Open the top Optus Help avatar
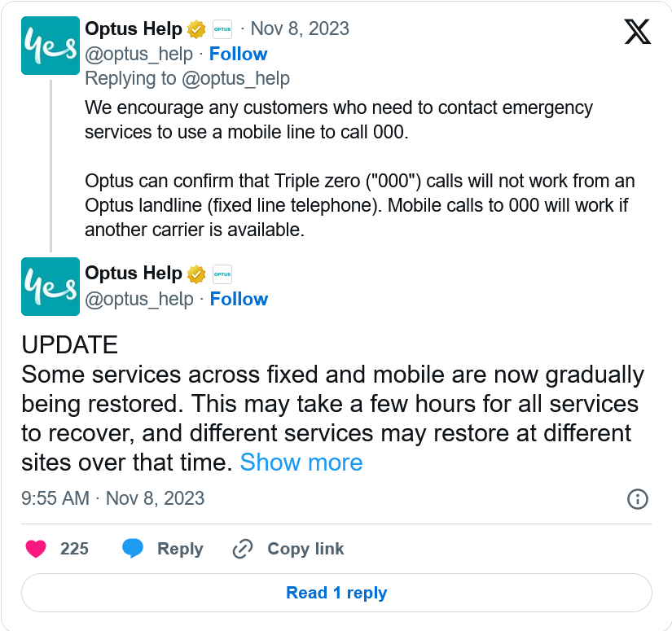 click(50, 46)
